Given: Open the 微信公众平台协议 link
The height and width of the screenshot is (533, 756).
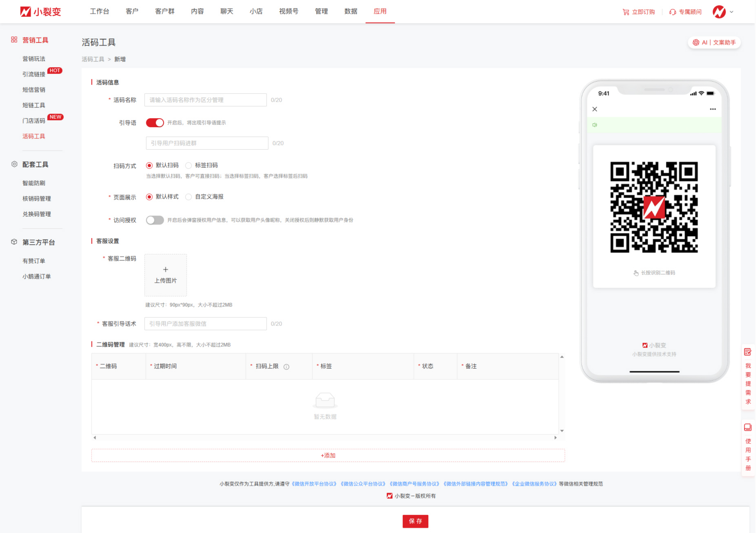Looking at the screenshot, I should (x=363, y=484).
